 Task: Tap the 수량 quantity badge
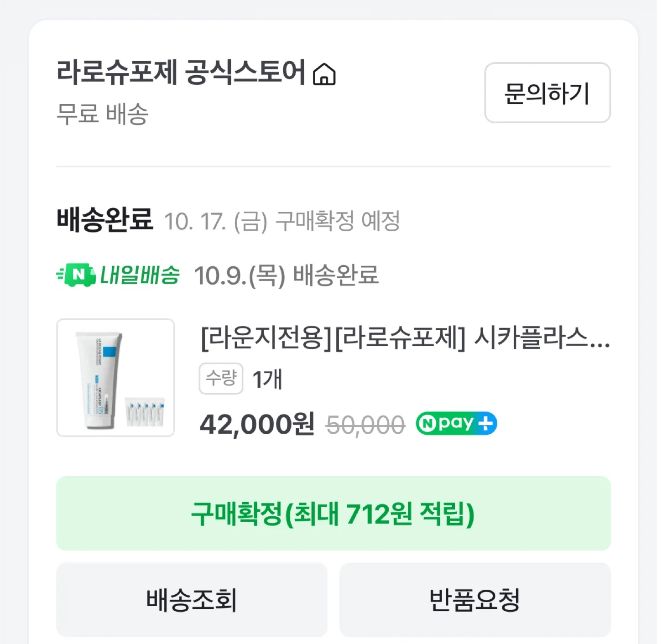221,378
